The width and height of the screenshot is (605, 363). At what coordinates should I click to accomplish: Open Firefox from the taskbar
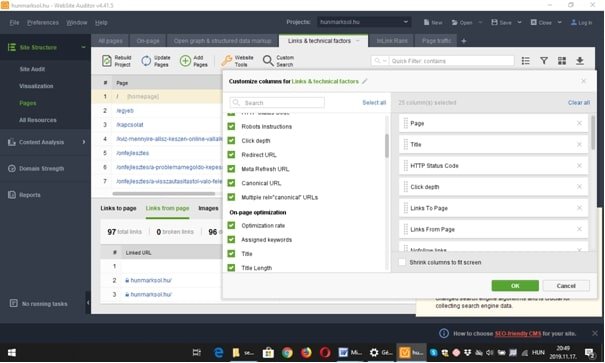(x=306, y=353)
